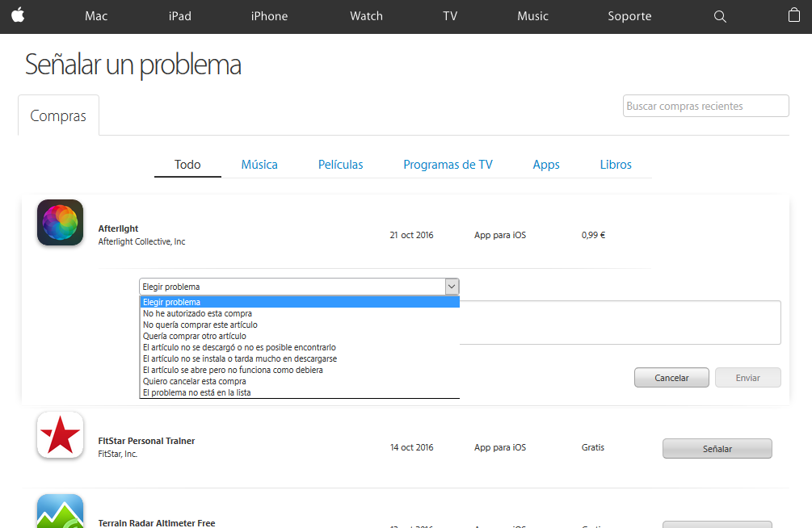The image size is (812, 528).
Task: Click the Cancelar button
Action: [x=671, y=378]
